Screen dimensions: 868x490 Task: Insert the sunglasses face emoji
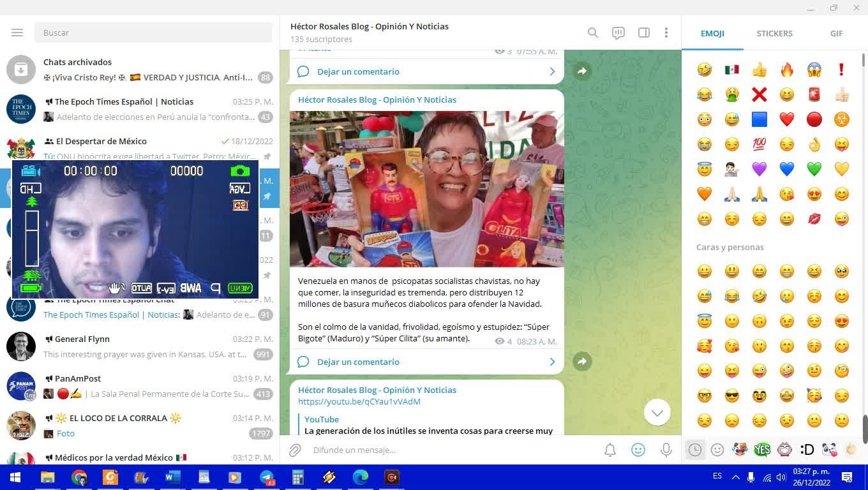(732, 396)
